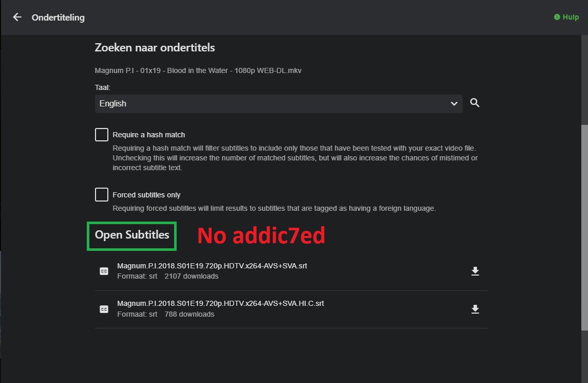
Task: Click the Ondertiteling header title
Action: point(58,17)
